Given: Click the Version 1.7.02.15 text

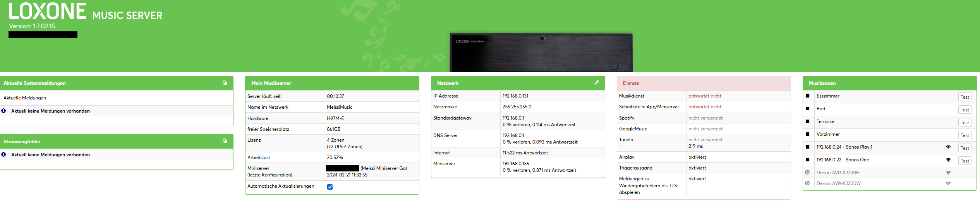Looking at the screenshot, I should click(x=32, y=26).
